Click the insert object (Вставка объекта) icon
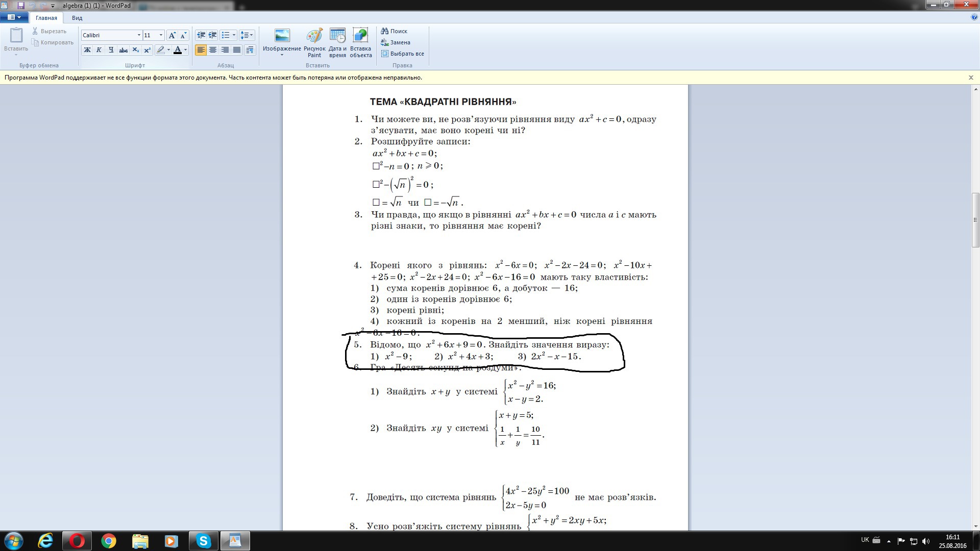980x551 pixels. point(360,42)
